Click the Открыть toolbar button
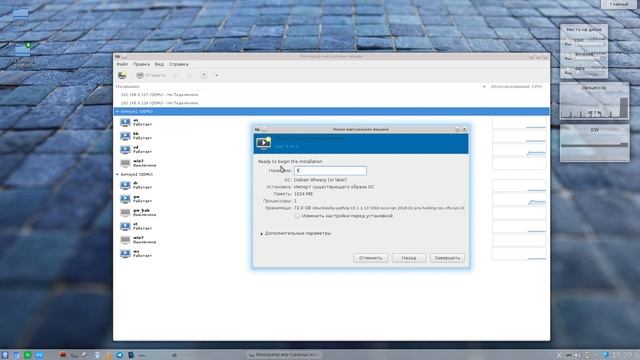The image size is (640, 360). [151, 76]
